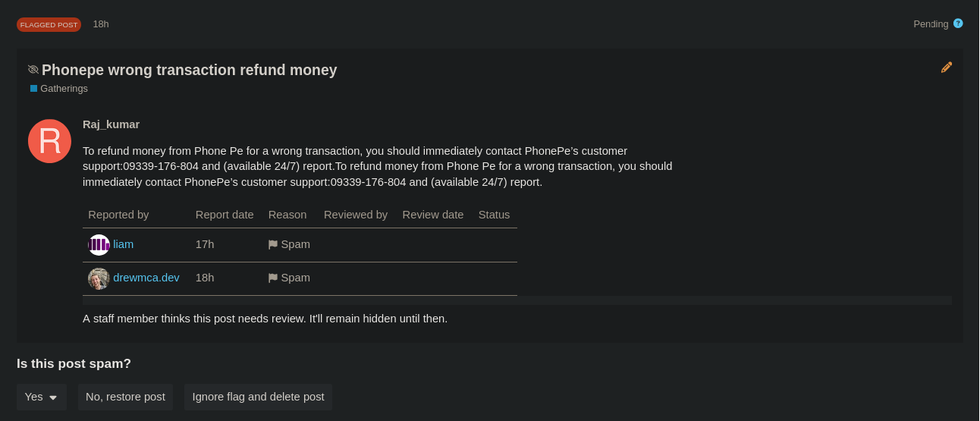Open liam's user profile link
The height and width of the screenshot is (421, 980).
(123, 244)
